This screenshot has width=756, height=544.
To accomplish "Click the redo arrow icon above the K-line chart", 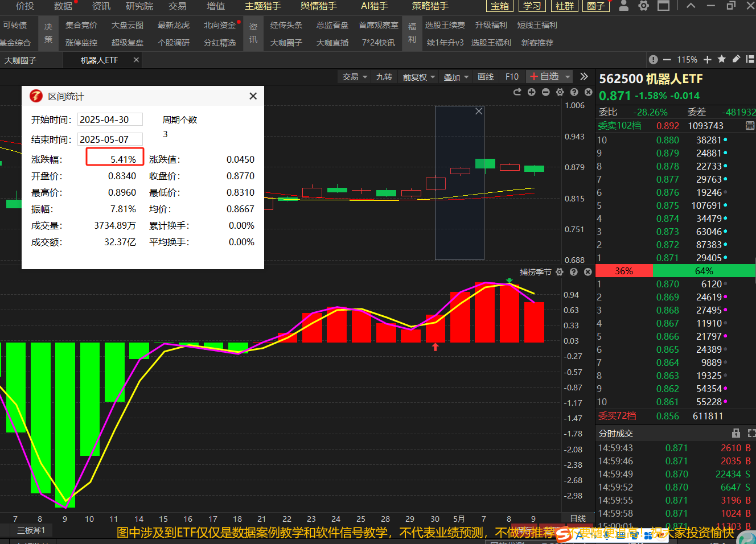I will click(517, 92).
